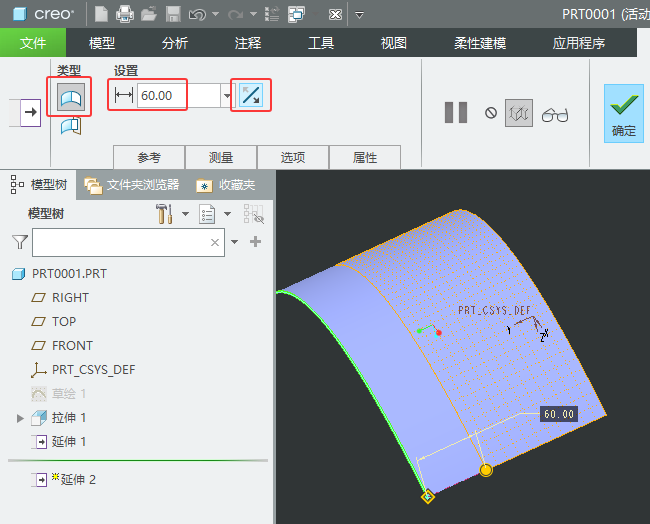The height and width of the screenshot is (524, 650).
Task: Click the Redo arrow icon
Action: click(235, 15)
